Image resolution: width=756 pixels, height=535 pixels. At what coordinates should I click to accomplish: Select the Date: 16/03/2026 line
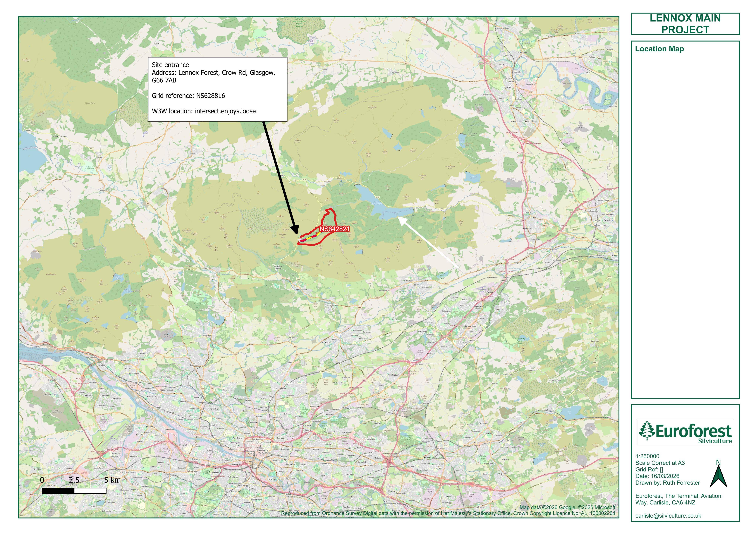[657, 476]
